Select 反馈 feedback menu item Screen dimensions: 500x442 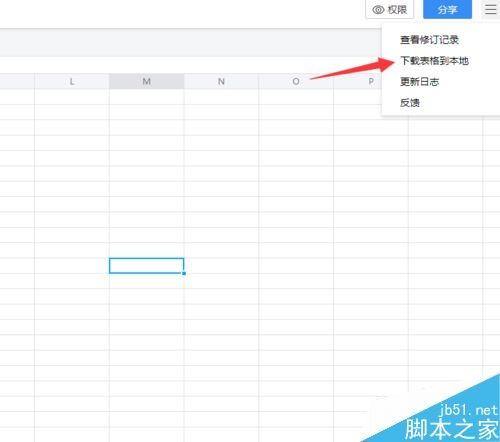point(410,103)
